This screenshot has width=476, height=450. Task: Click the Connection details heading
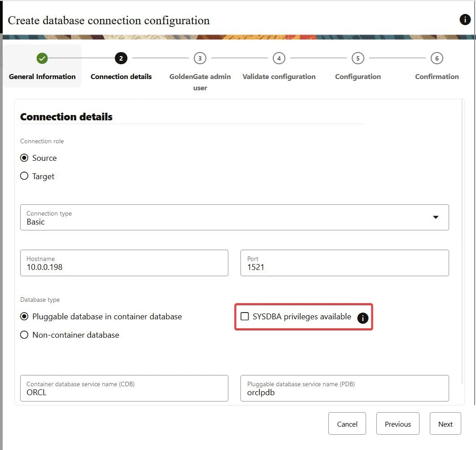[x=66, y=117]
